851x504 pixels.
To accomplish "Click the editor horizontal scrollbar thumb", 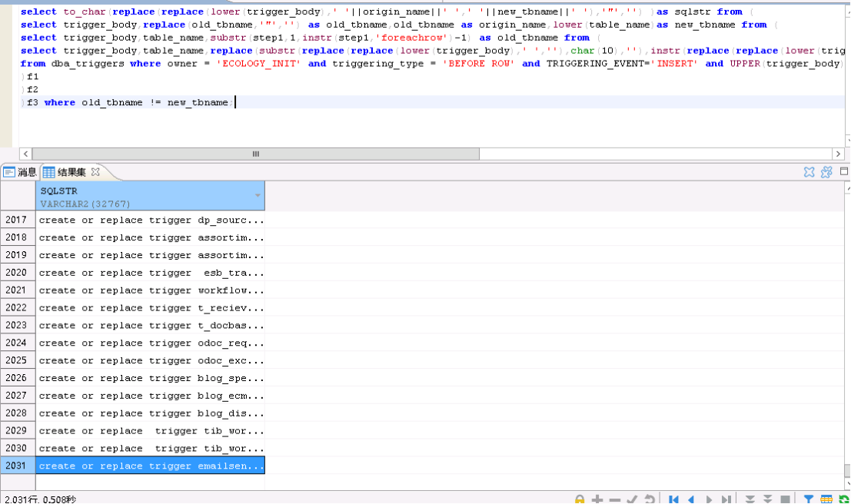I will (x=256, y=154).
